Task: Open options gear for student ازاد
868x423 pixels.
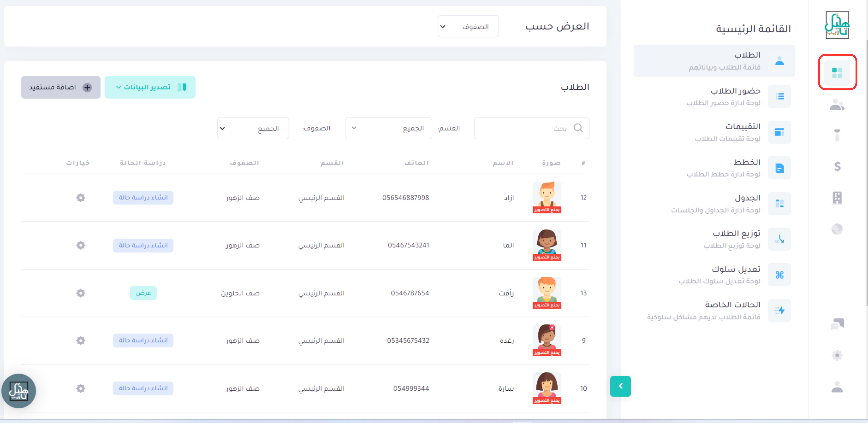Action: (x=81, y=198)
